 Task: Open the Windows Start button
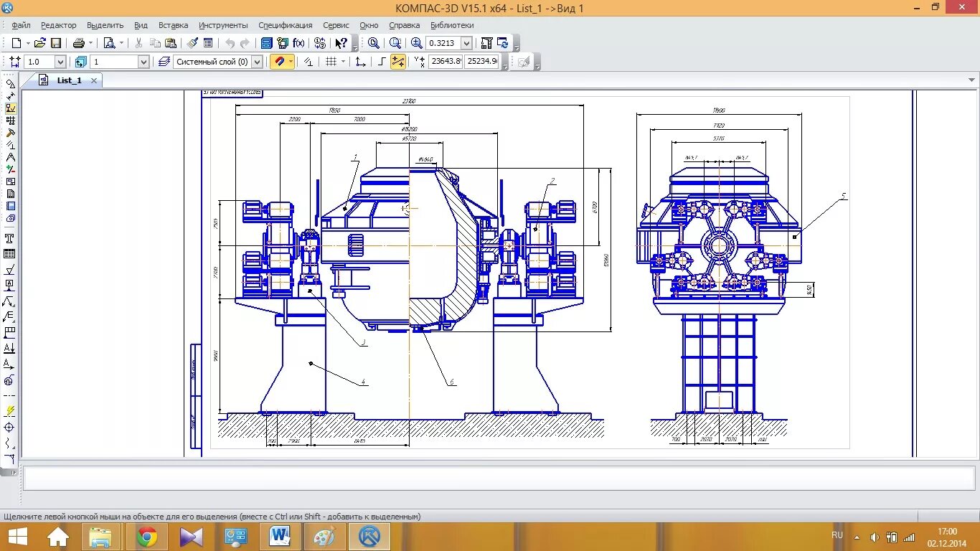tap(17, 537)
